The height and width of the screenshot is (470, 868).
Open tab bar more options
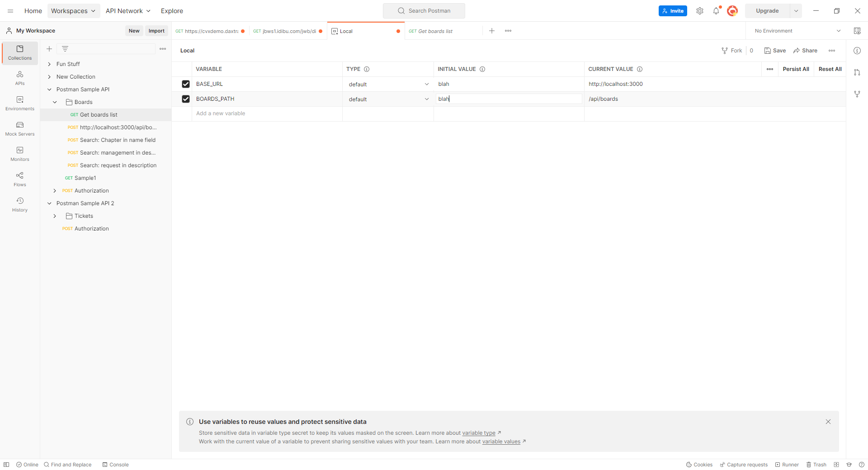point(508,31)
